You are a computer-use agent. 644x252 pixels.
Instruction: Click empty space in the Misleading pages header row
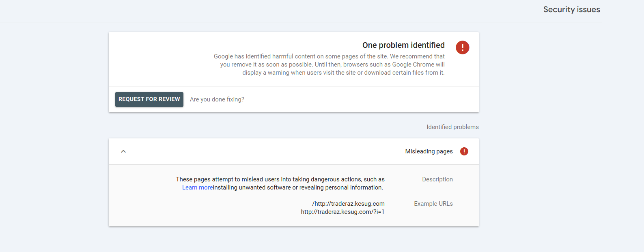264,151
